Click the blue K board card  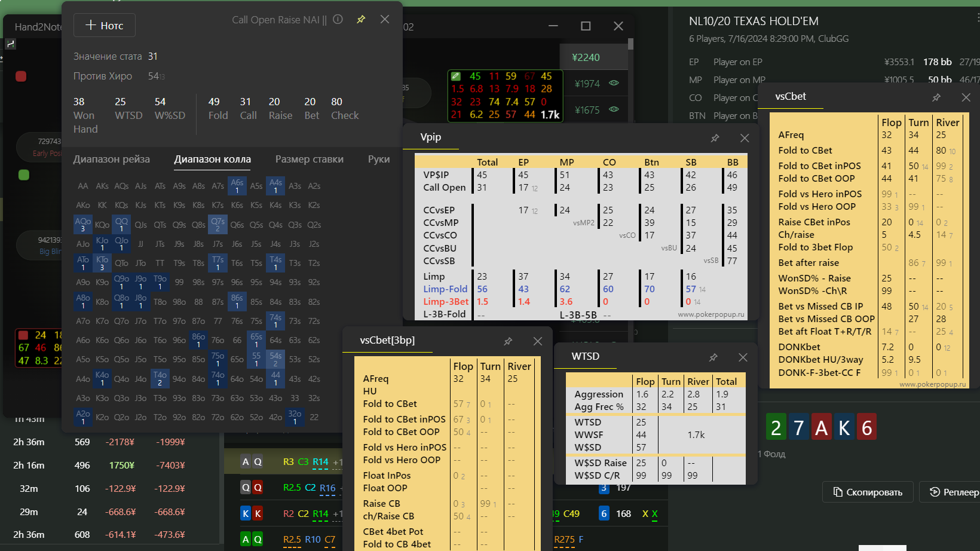click(x=844, y=427)
